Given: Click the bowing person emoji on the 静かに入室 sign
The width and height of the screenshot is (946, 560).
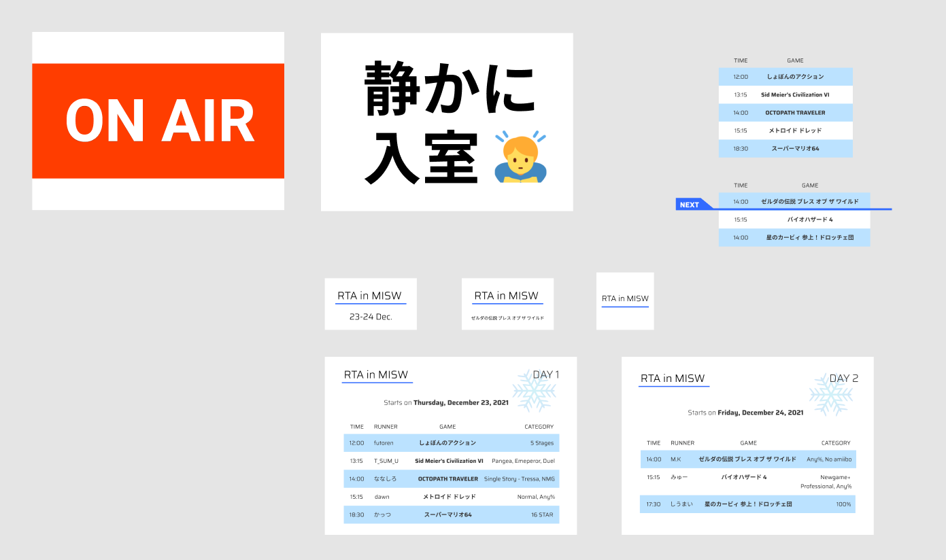Looking at the screenshot, I should click(x=521, y=158).
